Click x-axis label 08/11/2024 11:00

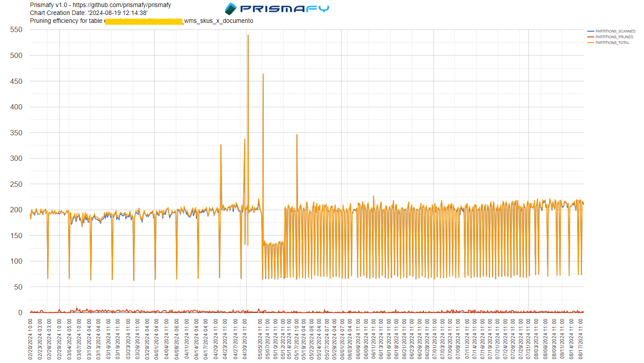tap(562, 339)
